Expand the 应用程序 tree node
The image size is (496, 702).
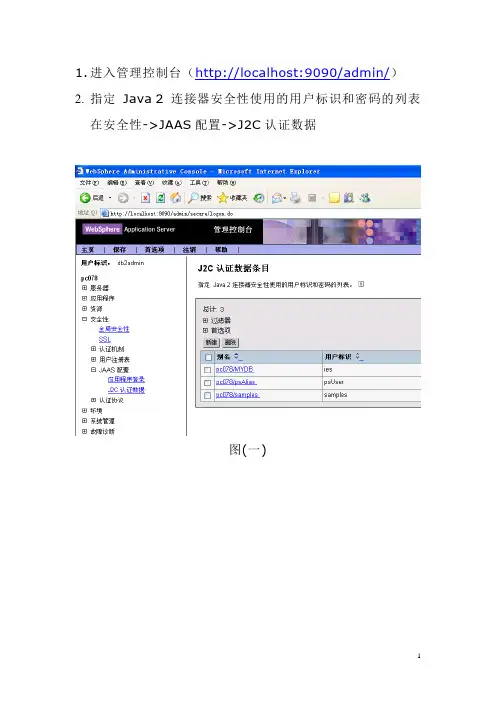point(85,298)
